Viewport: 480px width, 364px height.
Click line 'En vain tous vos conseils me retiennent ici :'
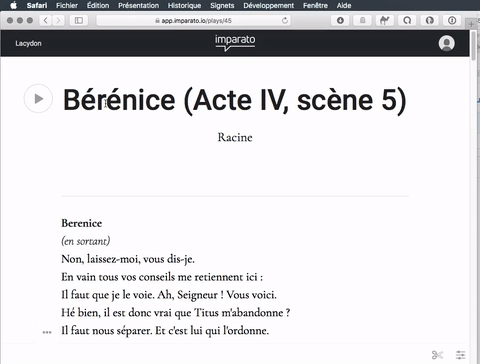162,277
